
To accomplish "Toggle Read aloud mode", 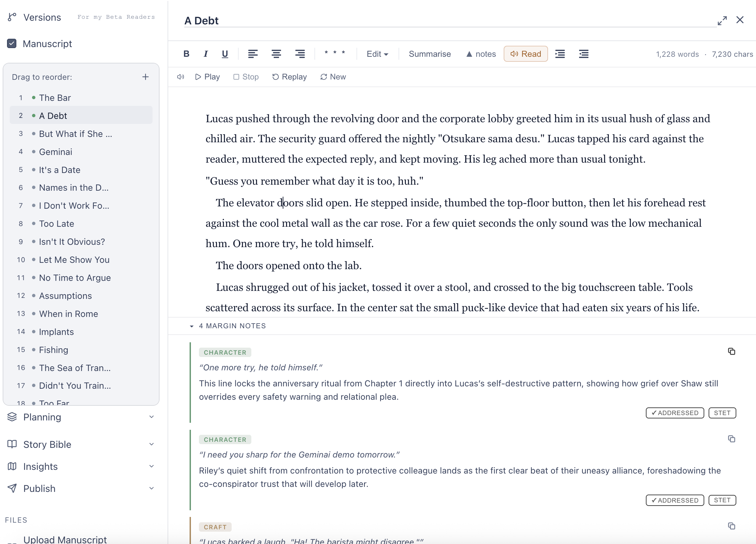I will [525, 54].
